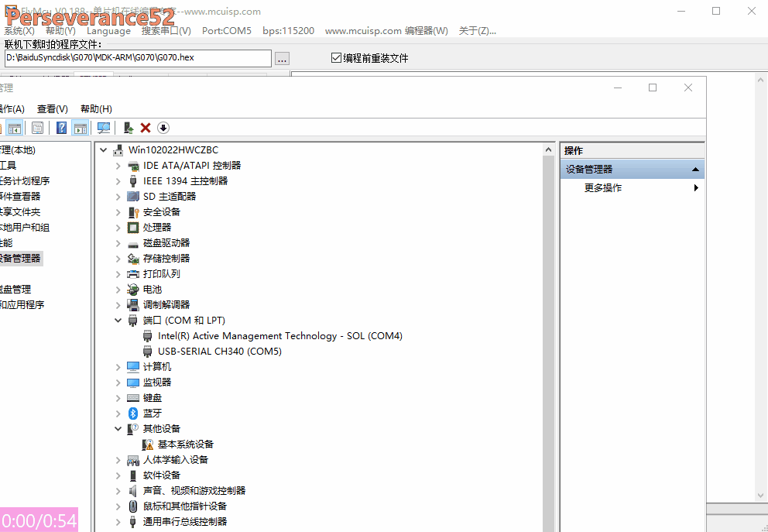This screenshot has height=532, width=768.
Task: Collapse the 其他设备 node
Action: coord(118,429)
